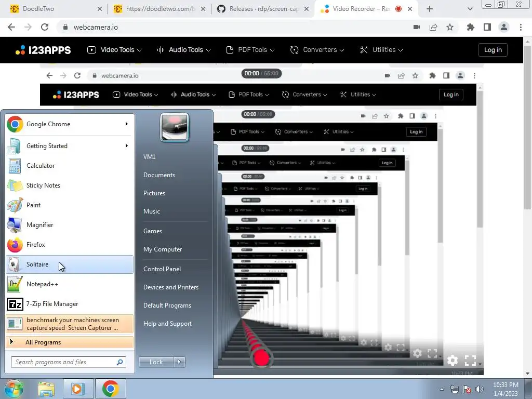Viewport: 532px width, 399px height.
Task: Expand Getting Started submenu arrow
Action: click(x=127, y=146)
